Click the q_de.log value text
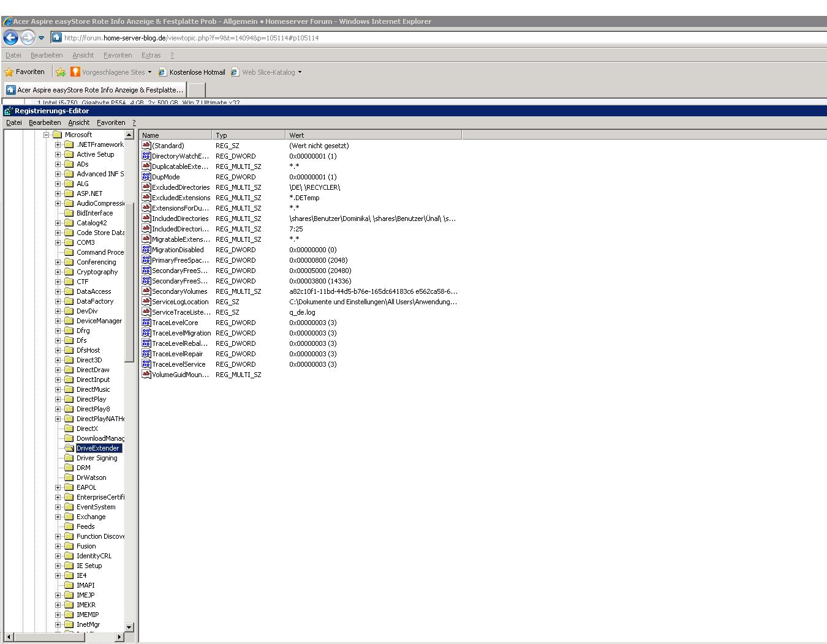Viewport: 827px width, 644px height. pyautogui.click(x=302, y=312)
